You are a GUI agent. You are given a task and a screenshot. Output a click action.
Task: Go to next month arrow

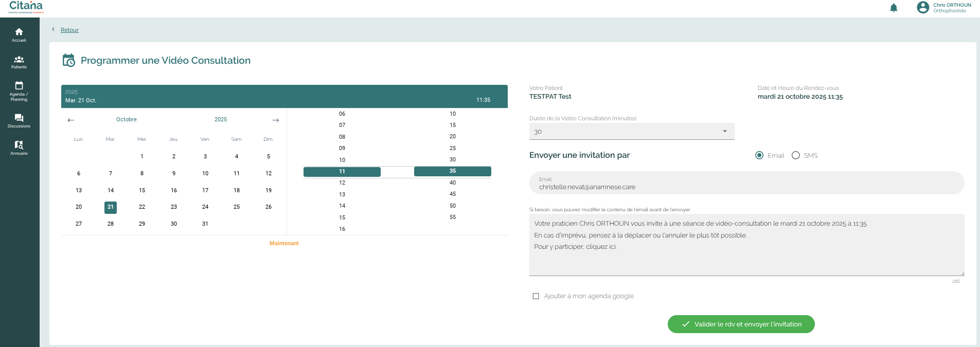276,120
